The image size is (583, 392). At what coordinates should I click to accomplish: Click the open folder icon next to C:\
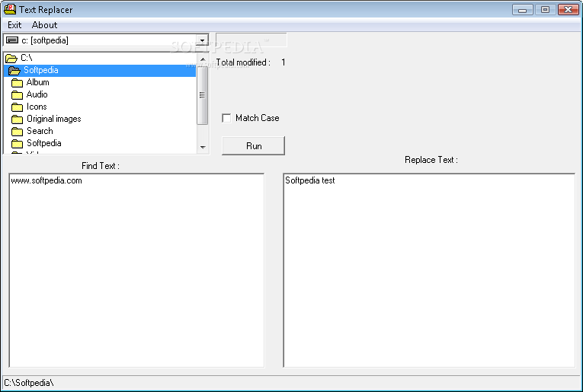(11, 59)
